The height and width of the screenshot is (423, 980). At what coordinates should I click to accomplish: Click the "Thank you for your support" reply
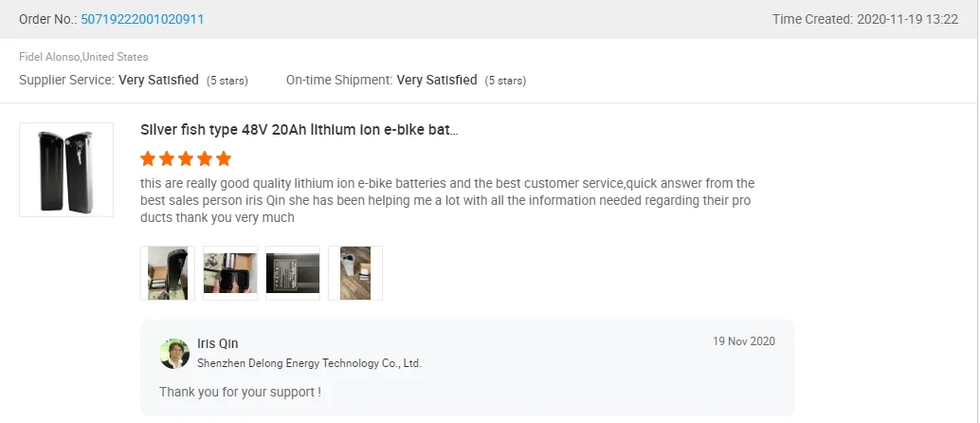pyautogui.click(x=240, y=392)
